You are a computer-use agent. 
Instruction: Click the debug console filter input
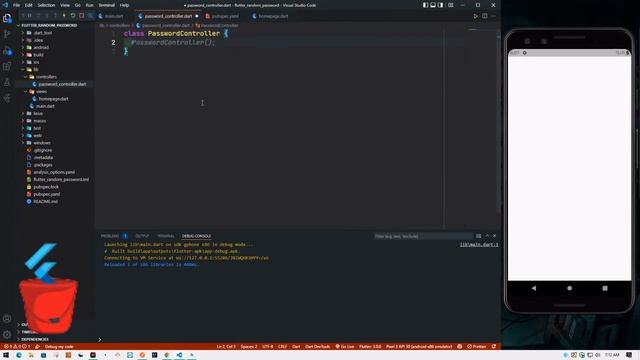(423, 236)
